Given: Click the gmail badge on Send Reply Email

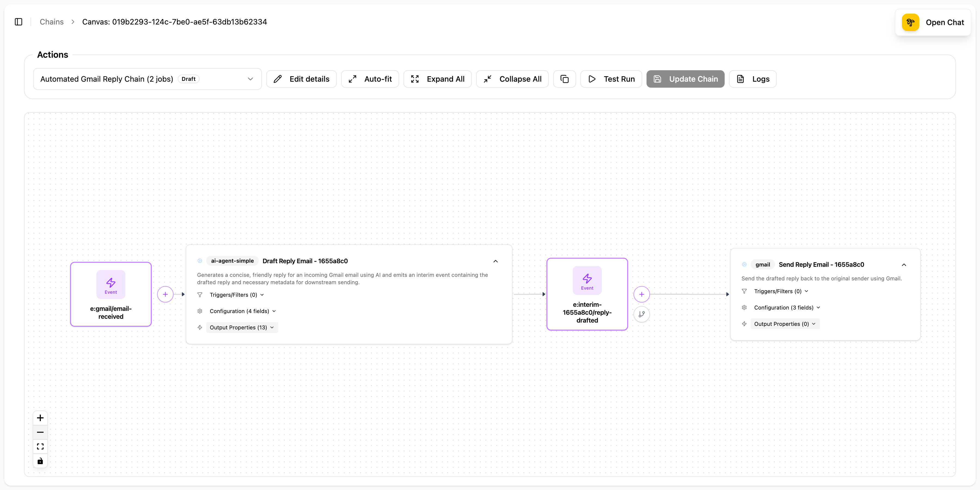Looking at the screenshot, I should (x=762, y=264).
